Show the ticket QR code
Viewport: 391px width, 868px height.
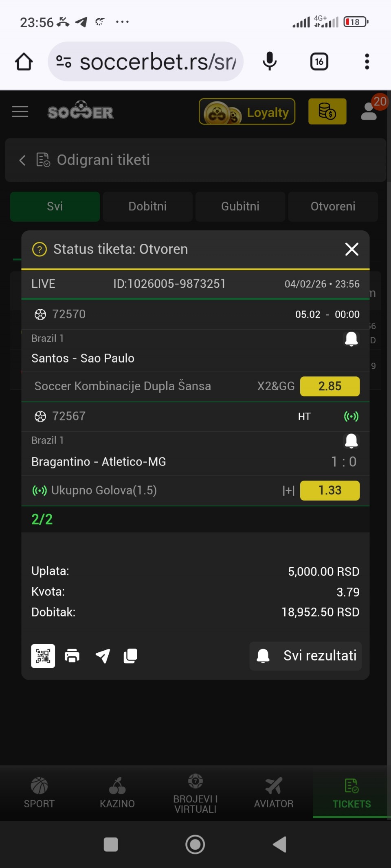(43, 656)
